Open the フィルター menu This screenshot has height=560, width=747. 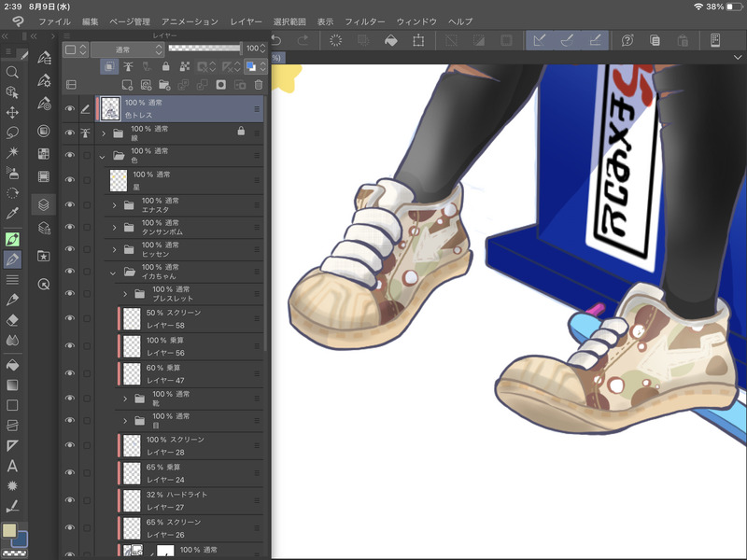(364, 21)
